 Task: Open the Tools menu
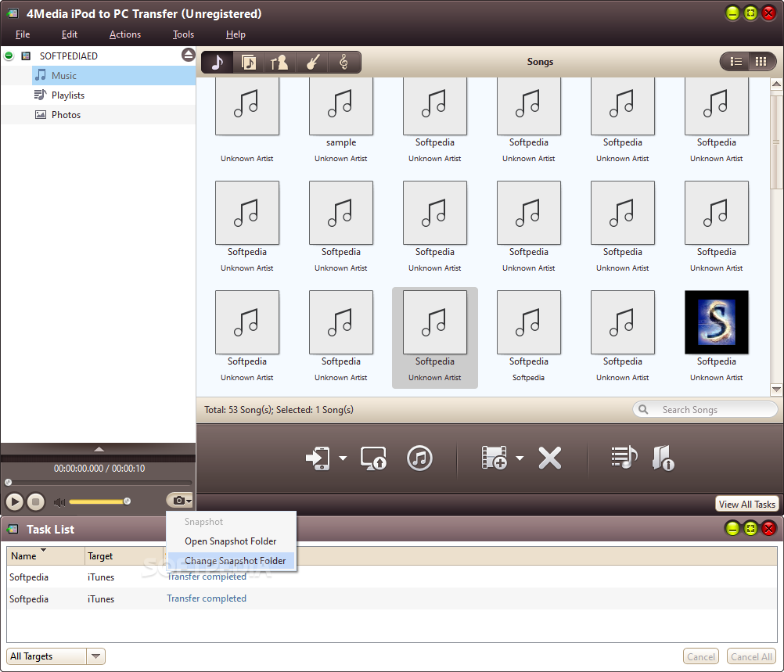click(183, 34)
